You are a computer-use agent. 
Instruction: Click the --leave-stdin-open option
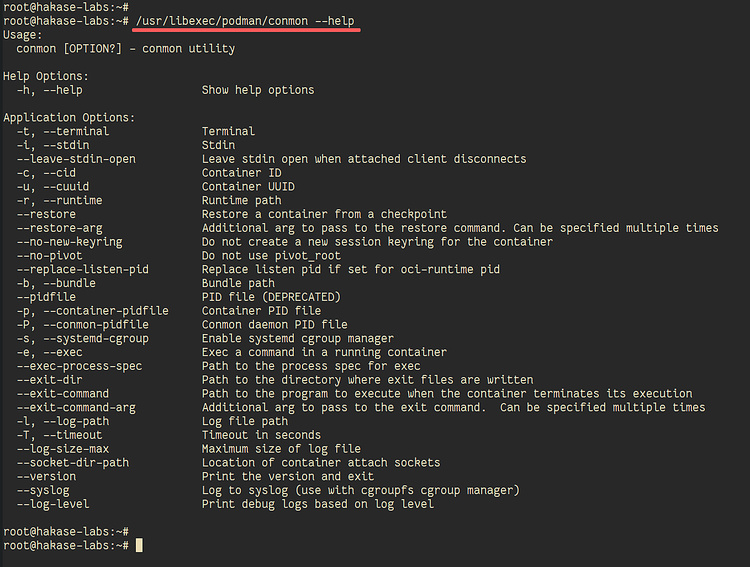click(76, 159)
